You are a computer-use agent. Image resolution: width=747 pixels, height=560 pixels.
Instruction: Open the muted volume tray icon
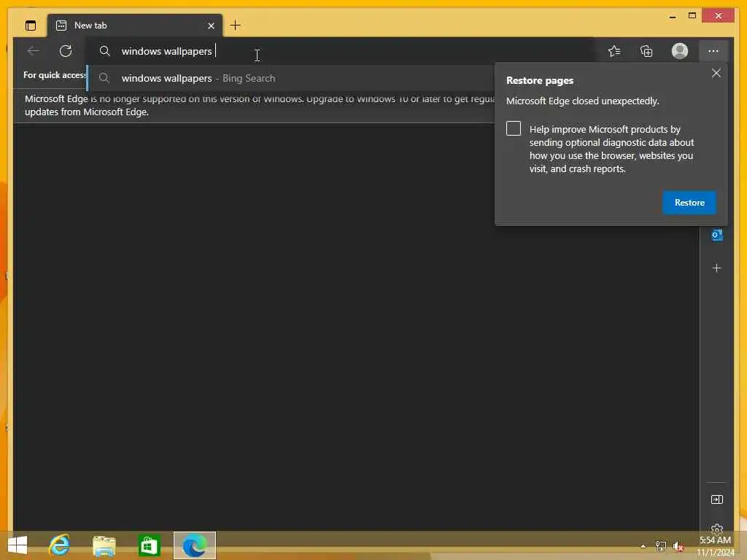(678, 546)
